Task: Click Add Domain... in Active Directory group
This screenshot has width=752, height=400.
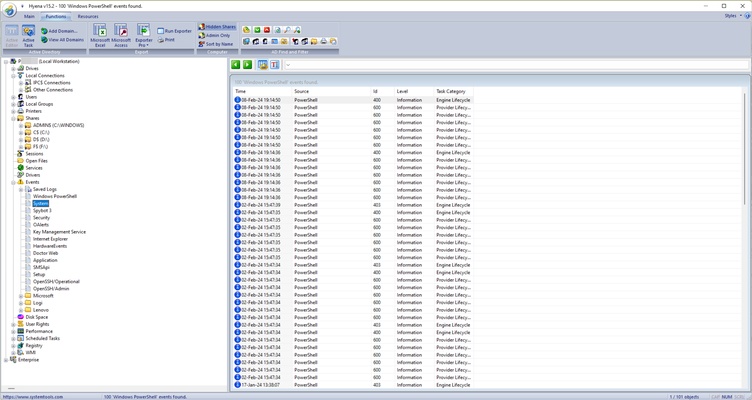Action: (59, 31)
